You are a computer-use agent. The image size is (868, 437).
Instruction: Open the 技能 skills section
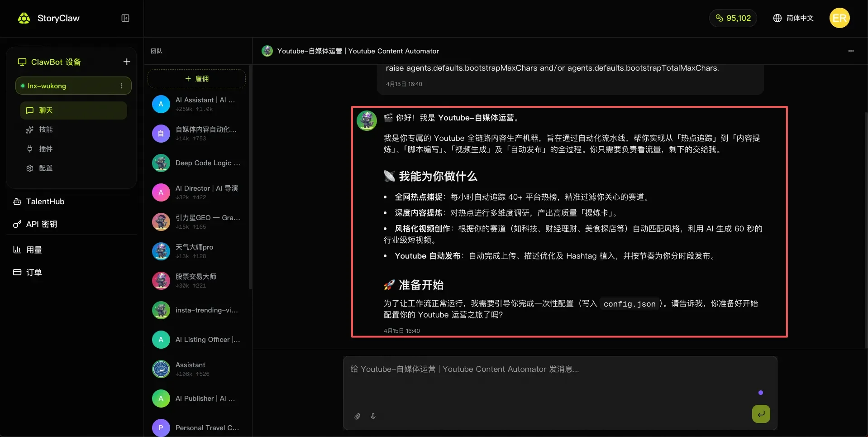pyautogui.click(x=73, y=130)
